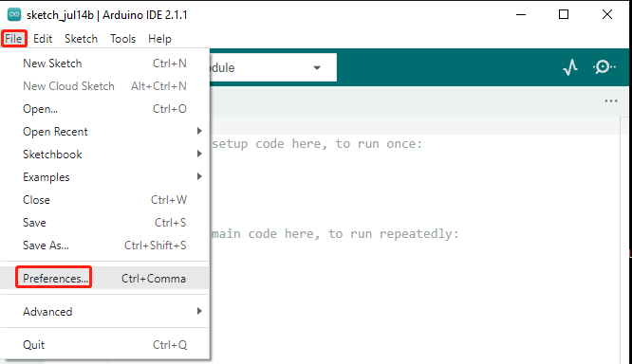Viewport: 632px width, 364px height.
Task: Choose New Sketch from File menu
Action: tap(104, 64)
